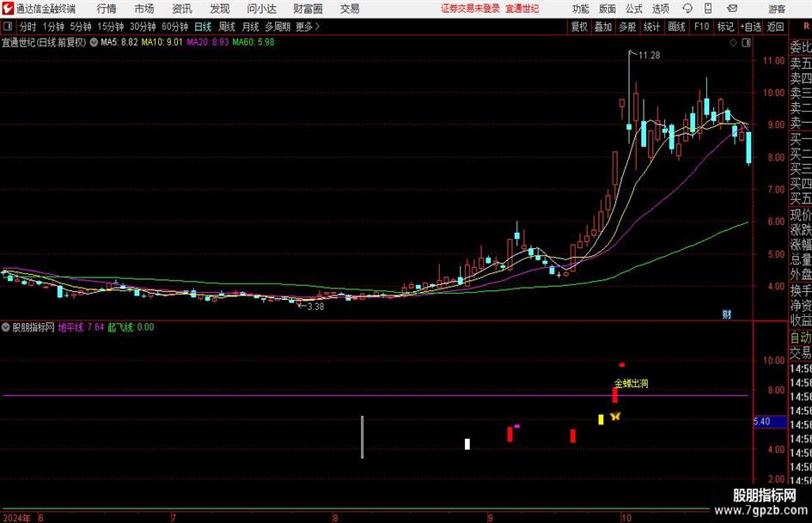Open the 财富圈 menu
This screenshot has height=523, width=812.
click(308, 9)
